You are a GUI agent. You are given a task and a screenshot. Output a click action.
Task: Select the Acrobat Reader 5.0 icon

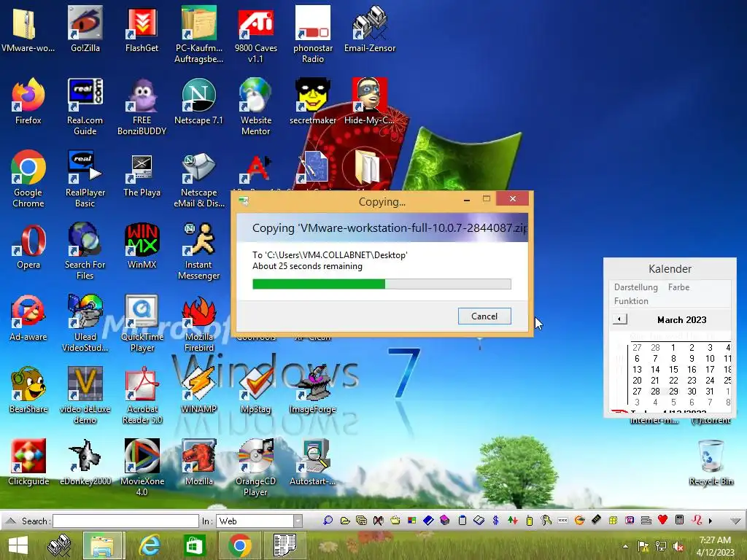(x=142, y=396)
